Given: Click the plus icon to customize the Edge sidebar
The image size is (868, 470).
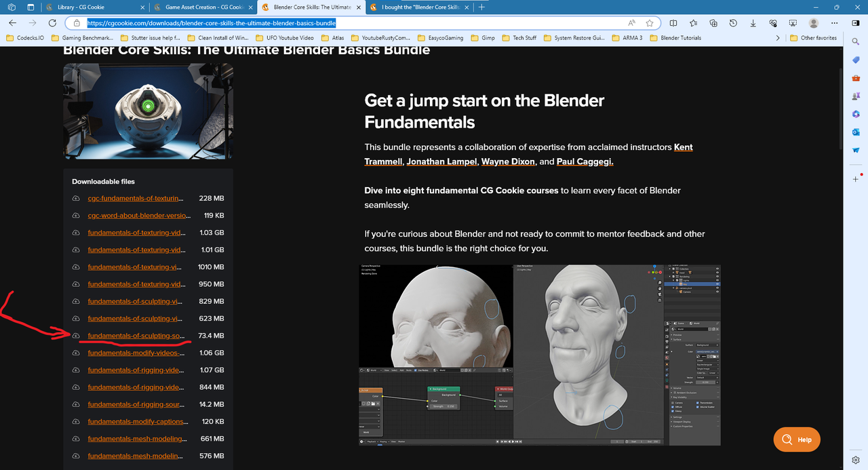Looking at the screenshot, I should (x=856, y=179).
